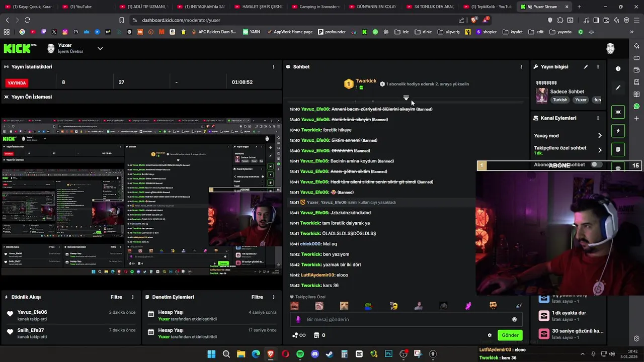Image resolution: width=644 pixels, height=362 pixels.
Task: Open the ARC Raiders Dam bookmark
Action: click(213, 32)
